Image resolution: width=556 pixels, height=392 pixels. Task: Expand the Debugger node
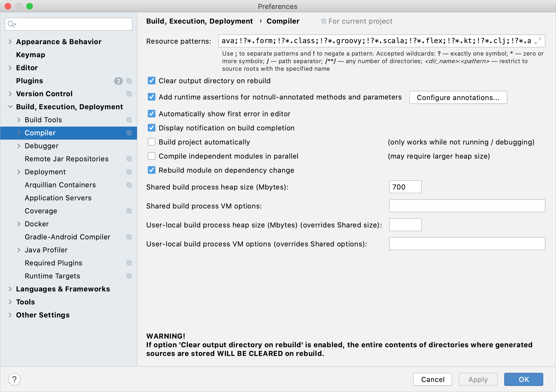tap(19, 146)
